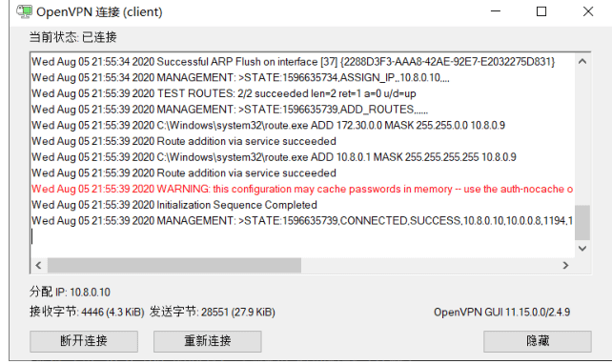Click the horizontal scroll right arrow

click(565, 266)
